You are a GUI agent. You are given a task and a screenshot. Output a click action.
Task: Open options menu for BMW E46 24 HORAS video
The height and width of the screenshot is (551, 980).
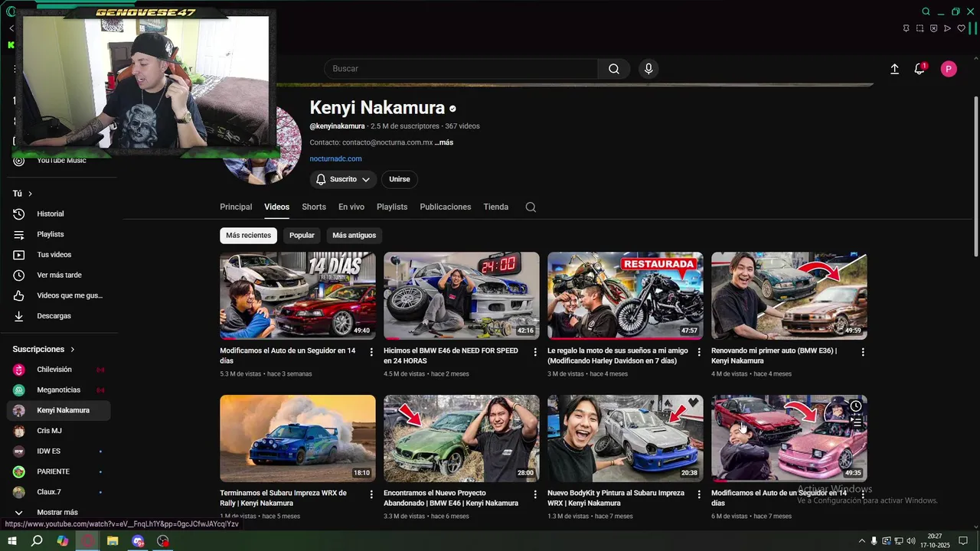[x=535, y=352]
